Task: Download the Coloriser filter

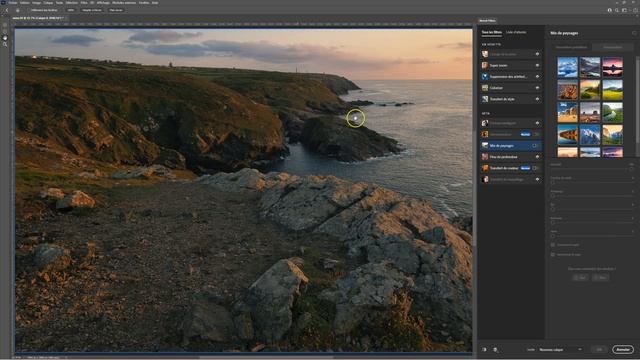Action: coord(537,88)
